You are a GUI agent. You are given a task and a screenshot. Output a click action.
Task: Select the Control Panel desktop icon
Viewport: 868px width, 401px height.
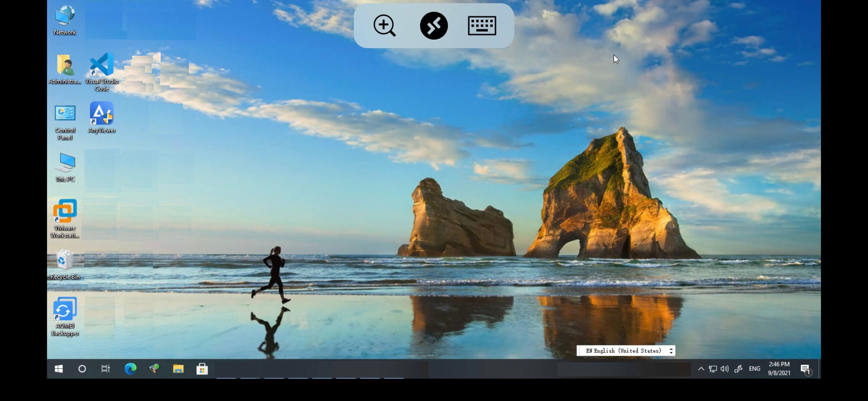click(x=65, y=122)
